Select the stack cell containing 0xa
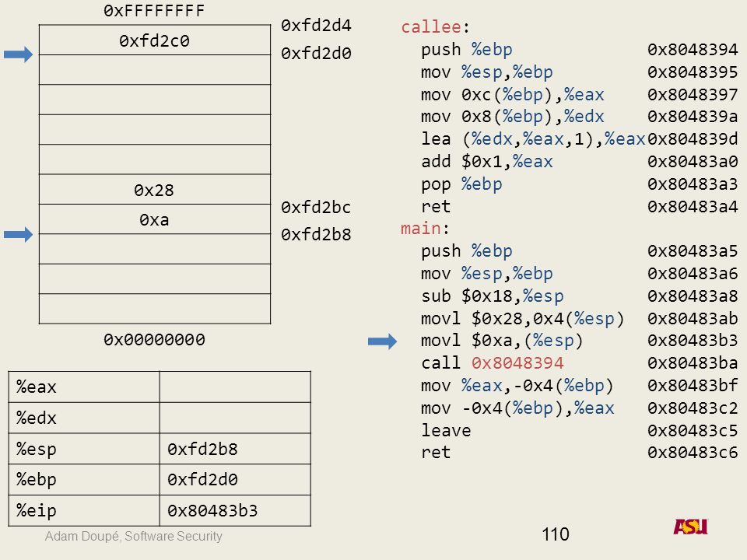Image resolution: width=747 pixels, height=560 pixels. click(x=155, y=219)
